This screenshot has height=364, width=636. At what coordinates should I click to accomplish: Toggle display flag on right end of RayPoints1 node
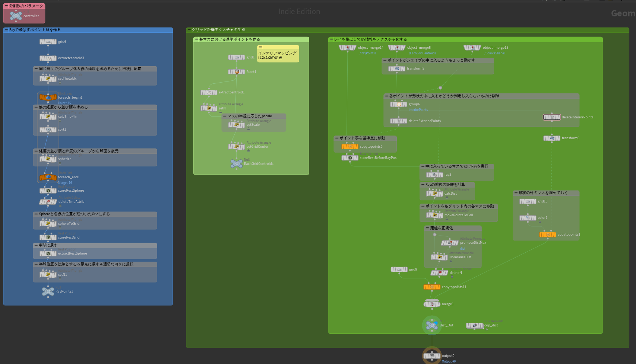click(x=53, y=290)
